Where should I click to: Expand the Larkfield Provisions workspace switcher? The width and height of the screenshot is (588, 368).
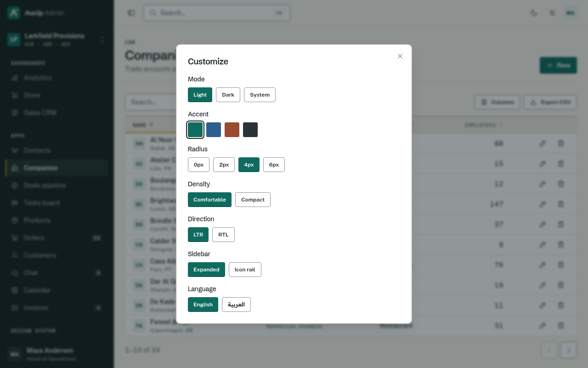[x=57, y=40]
